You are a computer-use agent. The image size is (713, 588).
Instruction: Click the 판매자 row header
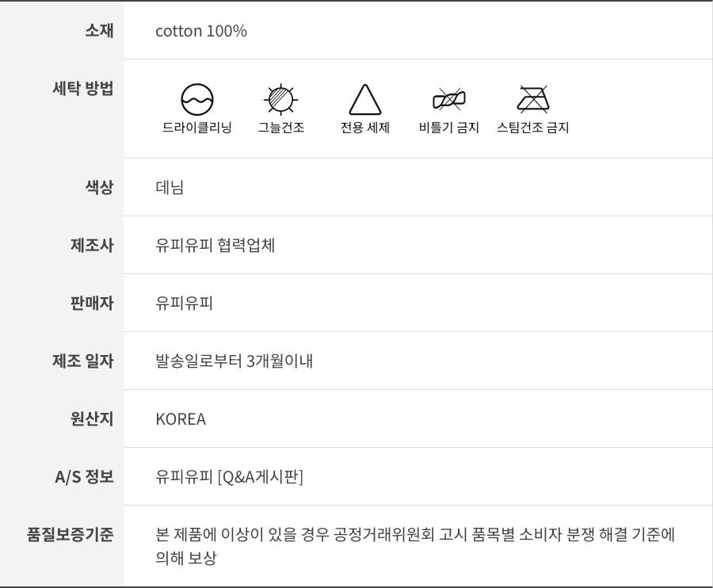92,304
